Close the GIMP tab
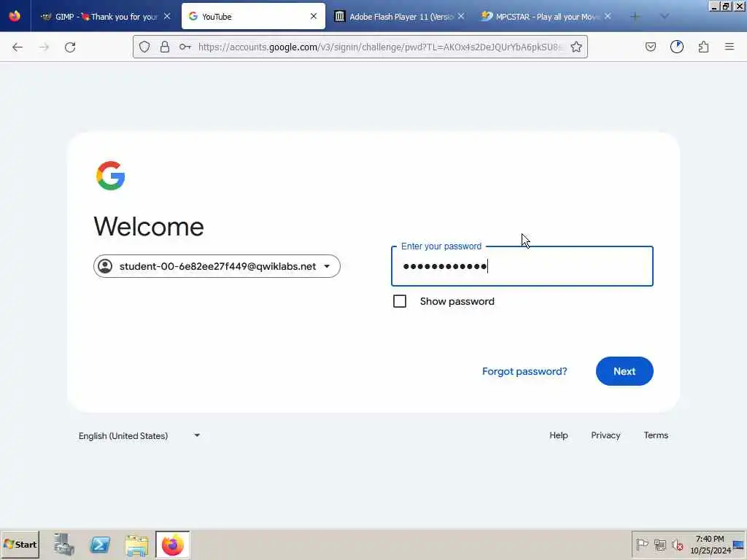 pos(167,16)
